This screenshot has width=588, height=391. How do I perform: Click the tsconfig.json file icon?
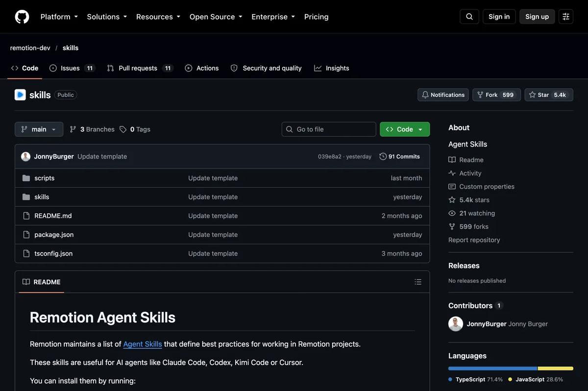click(26, 254)
